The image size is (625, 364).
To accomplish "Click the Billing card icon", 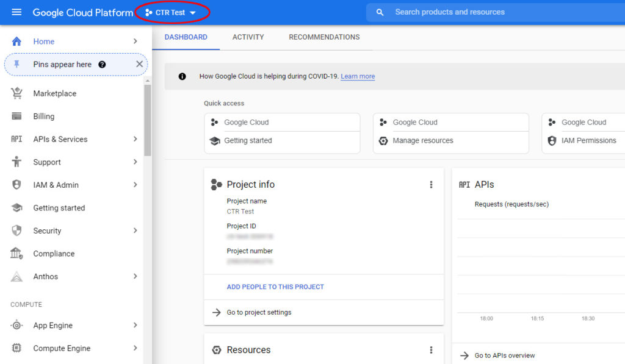I will coord(16,116).
